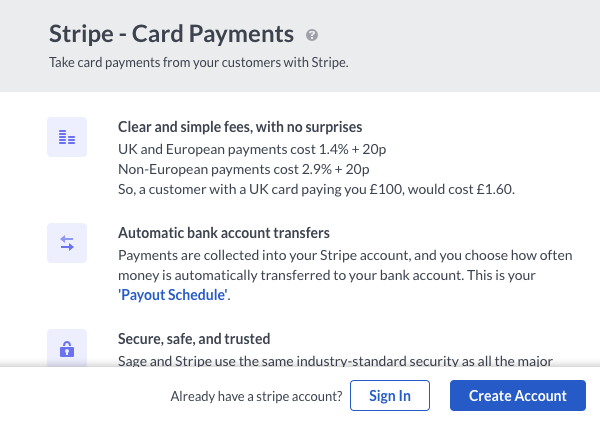600x422 pixels.
Task: Select the 'Automatic bank account transfers' heading
Action: pyautogui.click(x=224, y=233)
